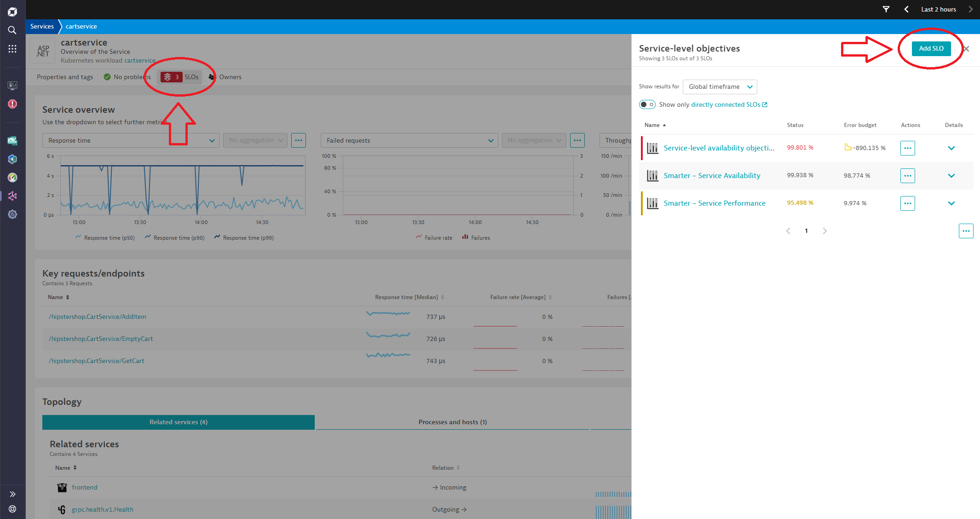The height and width of the screenshot is (519, 980).
Task: Click the more options button below the SLO table
Action: click(x=966, y=231)
